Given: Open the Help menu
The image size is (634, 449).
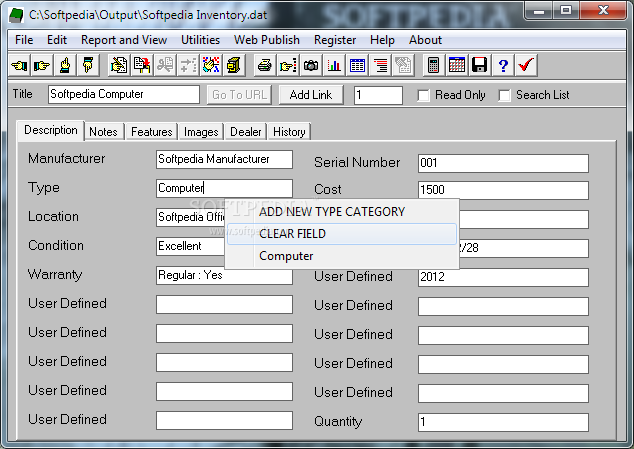Looking at the screenshot, I should click(382, 40).
